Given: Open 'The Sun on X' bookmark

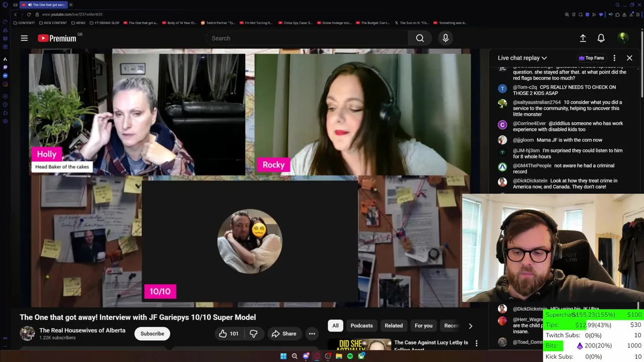Looking at the screenshot, I should pos(412,23).
